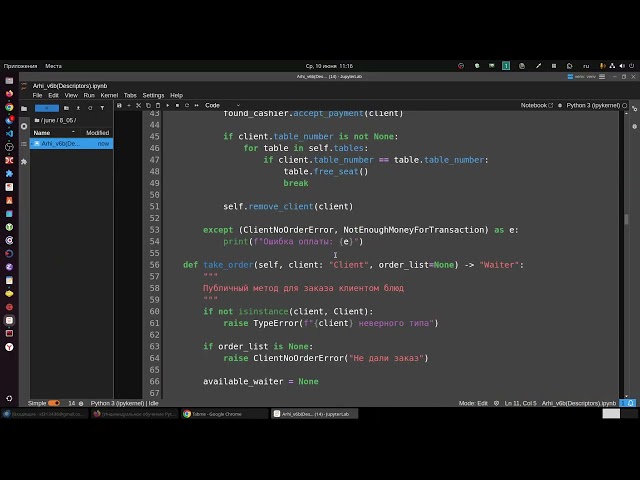Screen dimensions: 640x480
Task: Open the Help menu
Action: click(x=176, y=95)
